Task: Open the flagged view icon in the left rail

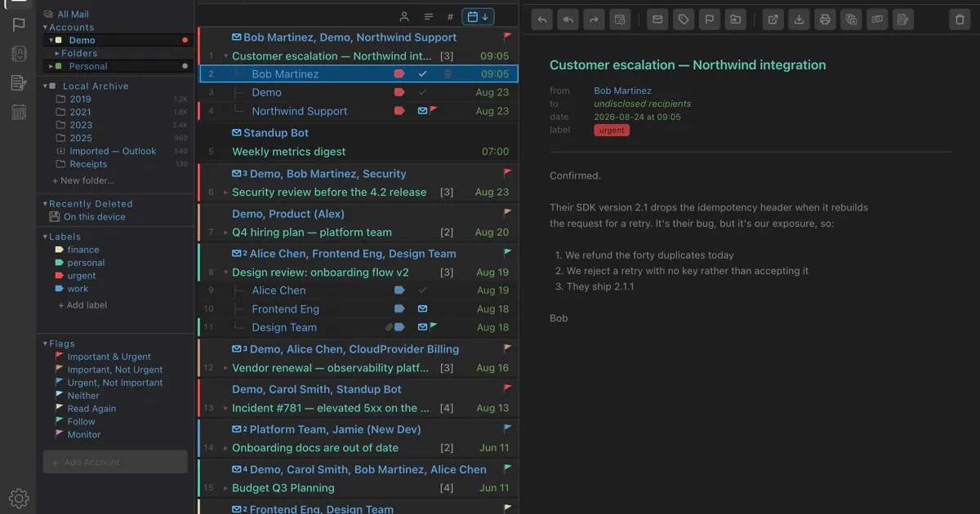Action: (19, 24)
